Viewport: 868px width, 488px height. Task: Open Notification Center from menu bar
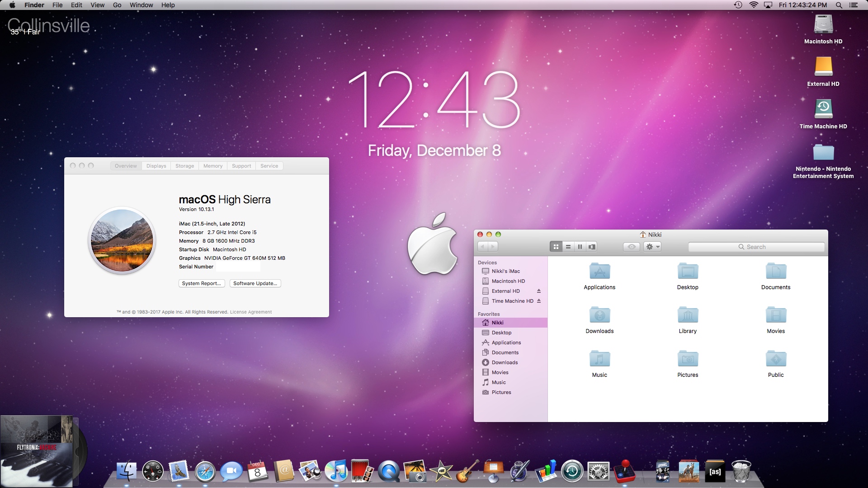[x=854, y=5]
